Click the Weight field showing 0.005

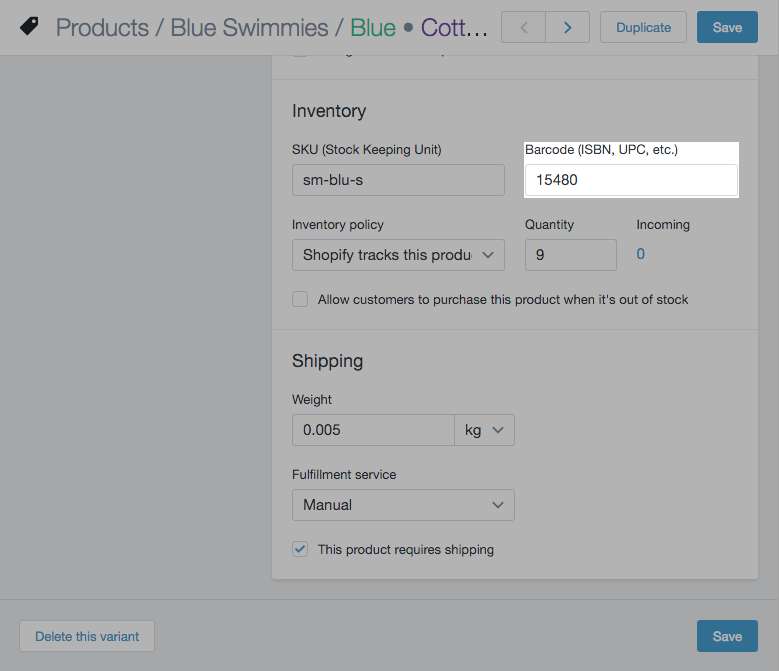click(373, 430)
